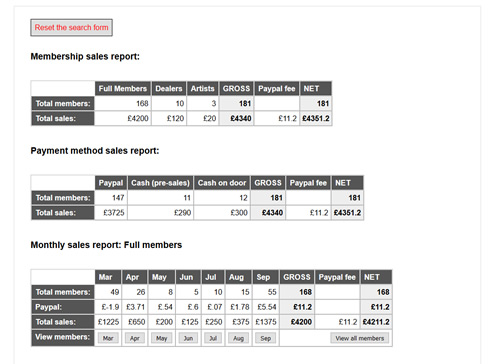The width and height of the screenshot is (500, 364).
Task: Open the Sep view members button
Action: pos(266,338)
